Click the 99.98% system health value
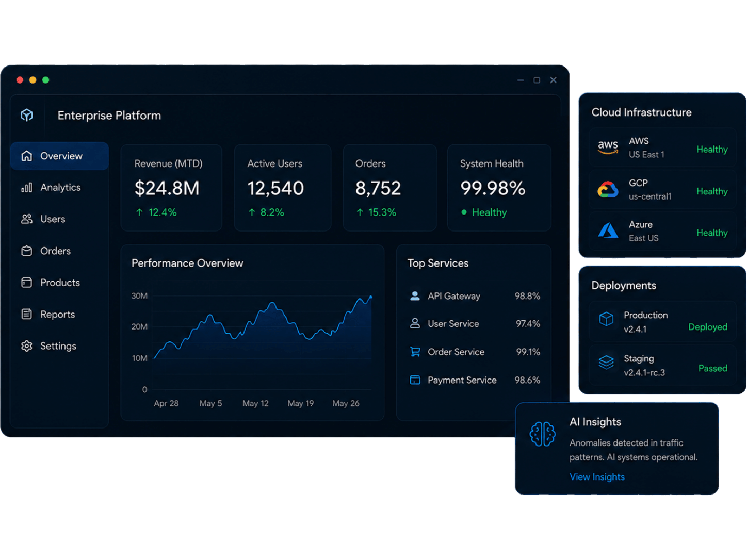 (493, 188)
